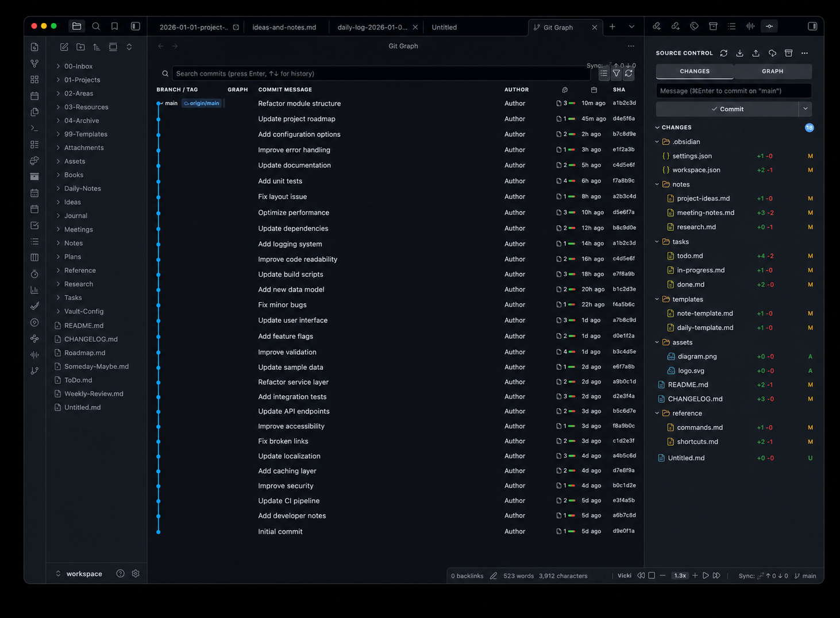Expand the Daily-Notes folder
Screen dimensions: 840x618
point(82,188)
